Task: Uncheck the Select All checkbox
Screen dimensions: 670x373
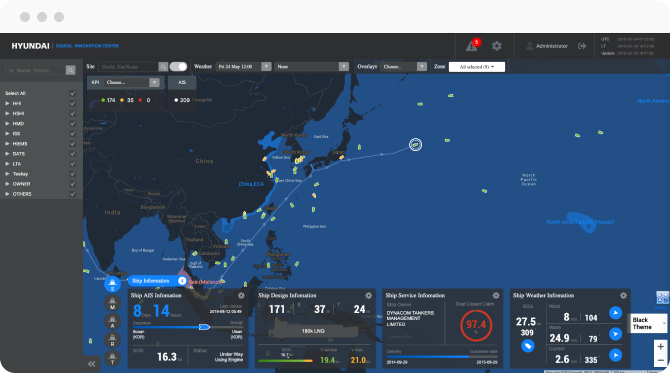Action: click(72, 93)
